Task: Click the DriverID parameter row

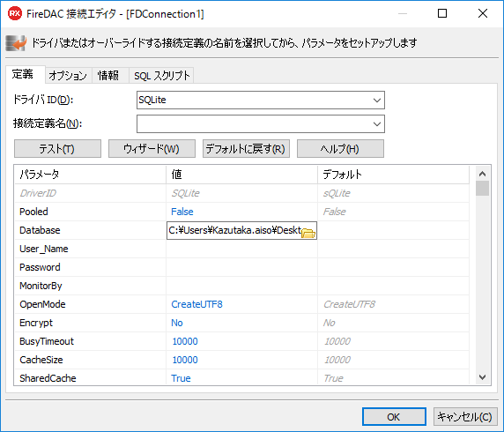Action: 241,193
